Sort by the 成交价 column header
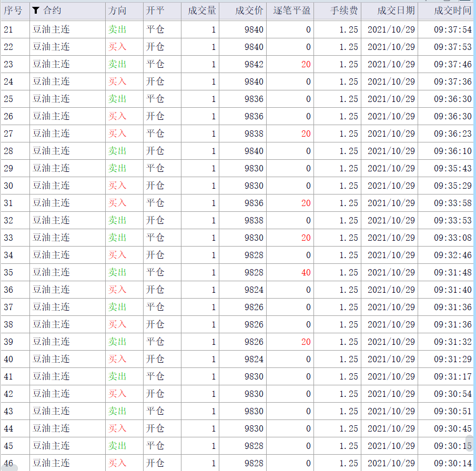476x471 pixels. pos(249,11)
